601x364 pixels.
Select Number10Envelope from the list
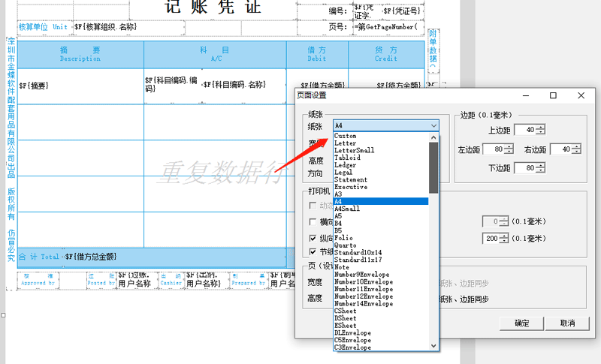(381, 281)
